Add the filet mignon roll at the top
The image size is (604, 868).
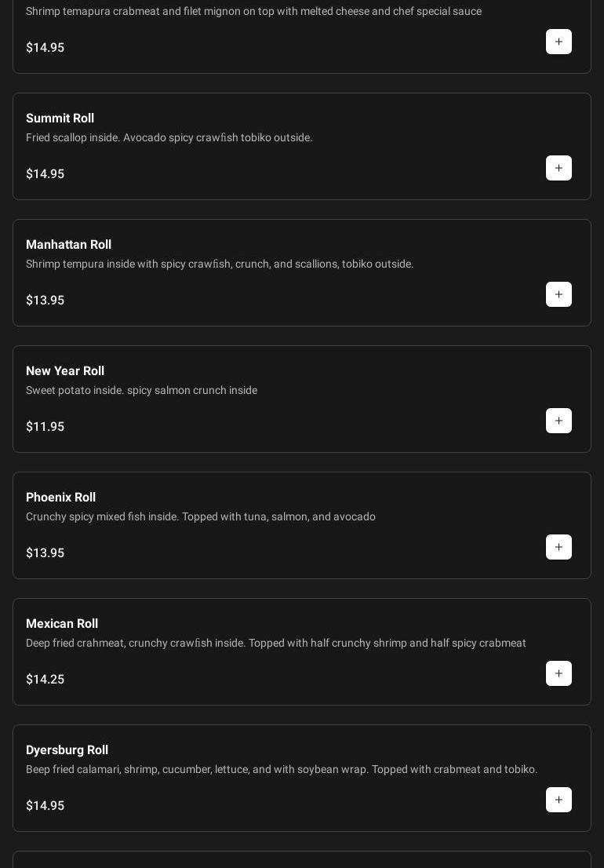click(x=559, y=42)
